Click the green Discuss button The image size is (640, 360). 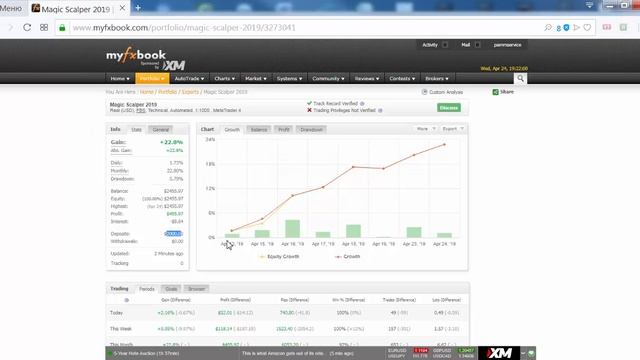point(449,108)
